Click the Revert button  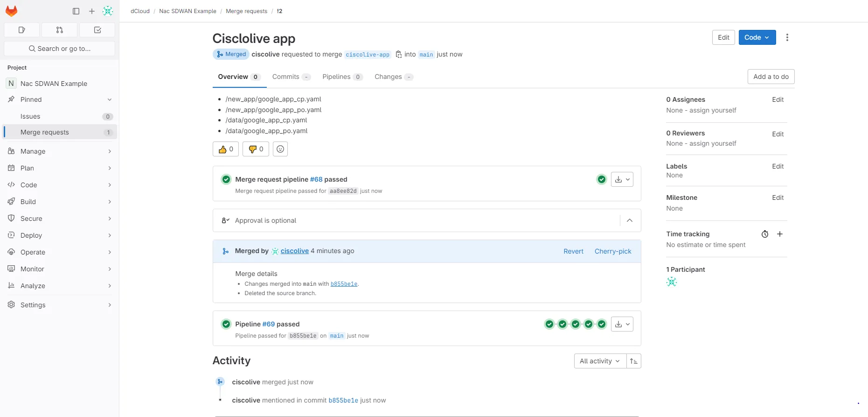point(573,251)
